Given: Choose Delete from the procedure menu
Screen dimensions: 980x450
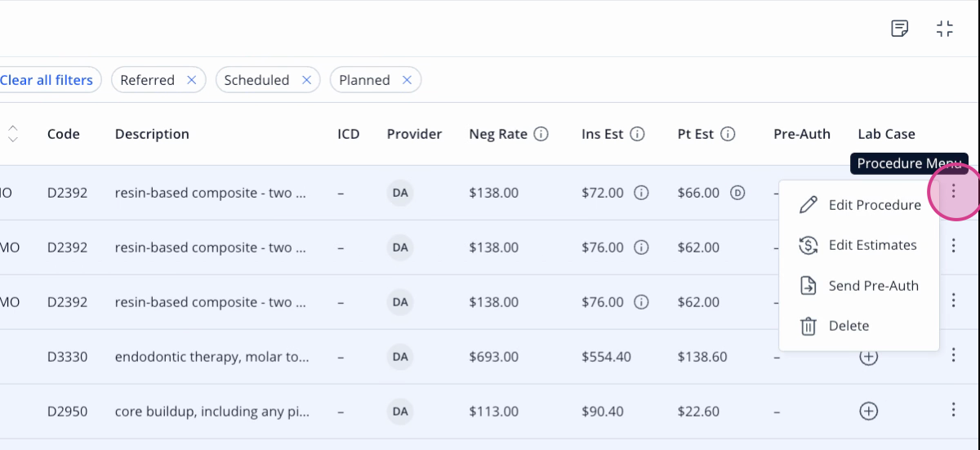Looking at the screenshot, I should click(859, 326).
